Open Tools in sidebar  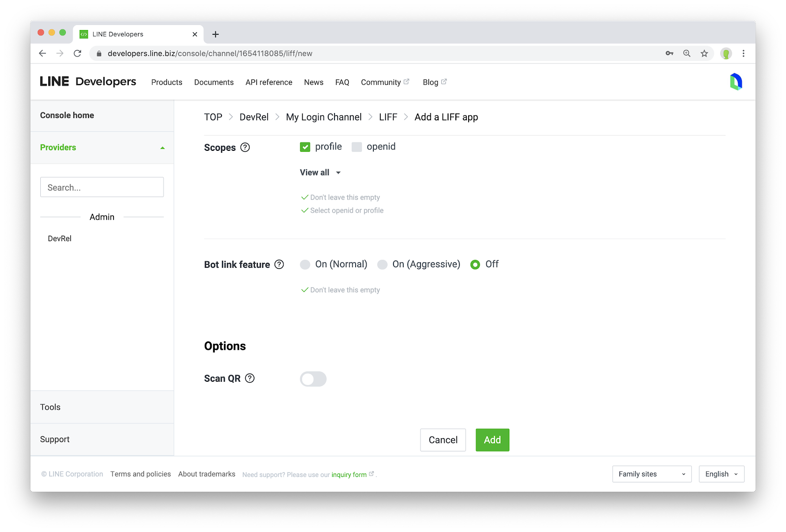coord(102,407)
